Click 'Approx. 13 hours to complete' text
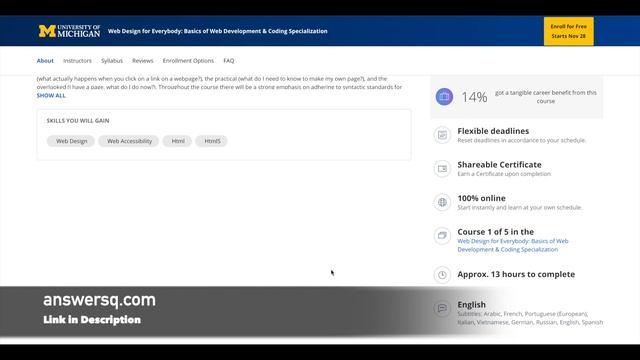The image size is (640, 360). pyautogui.click(x=516, y=274)
